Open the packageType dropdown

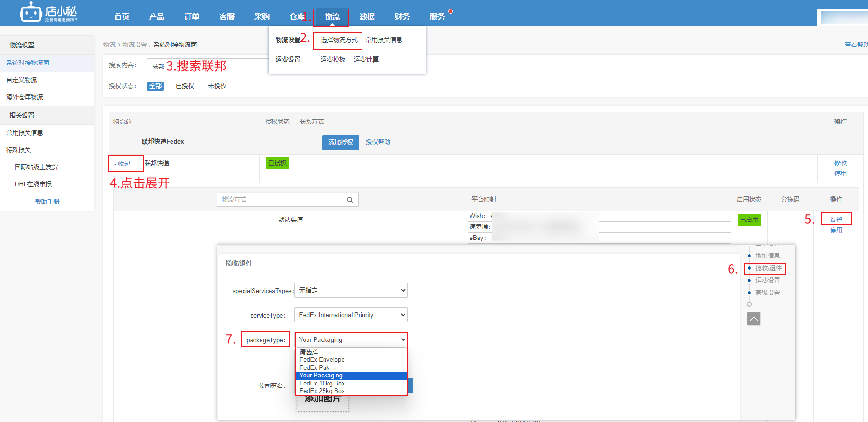351,339
